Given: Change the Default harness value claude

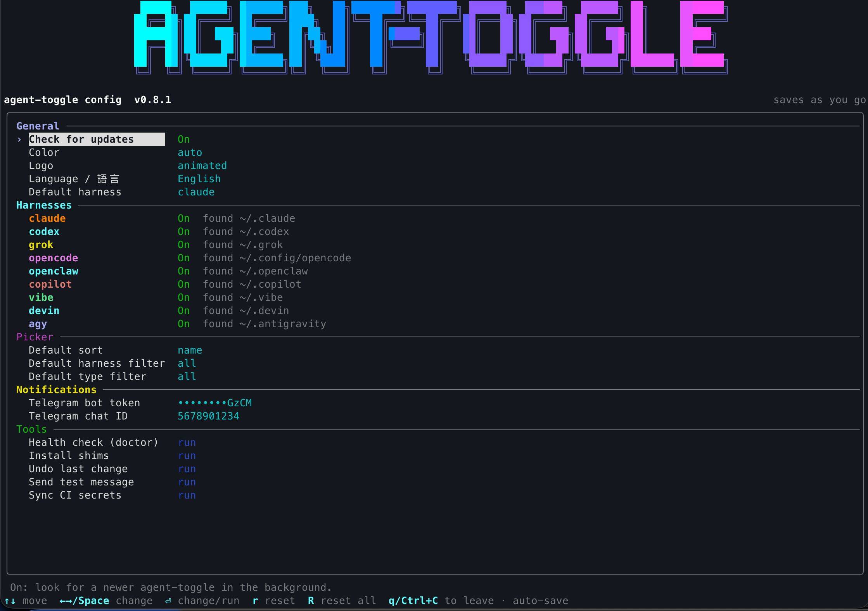Looking at the screenshot, I should [x=196, y=192].
